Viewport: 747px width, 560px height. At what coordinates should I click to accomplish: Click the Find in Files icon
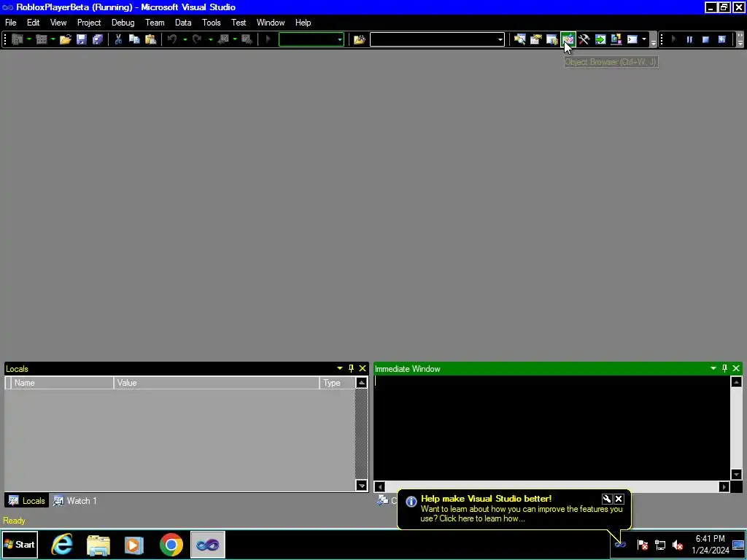(359, 39)
